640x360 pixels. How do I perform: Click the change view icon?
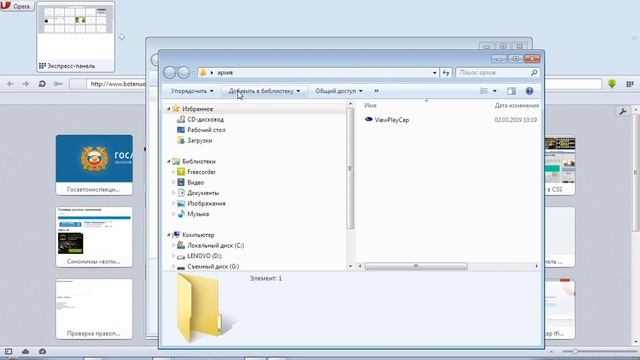(x=484, y=91)
